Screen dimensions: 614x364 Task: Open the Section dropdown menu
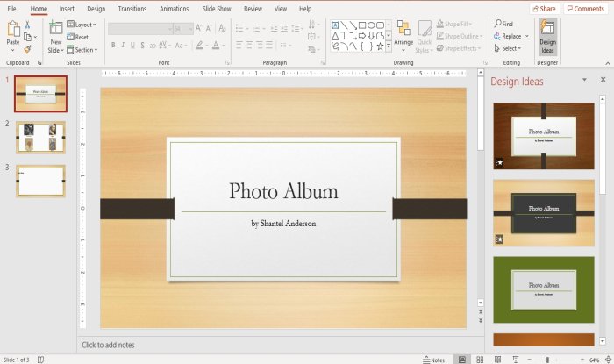(82, 50)
